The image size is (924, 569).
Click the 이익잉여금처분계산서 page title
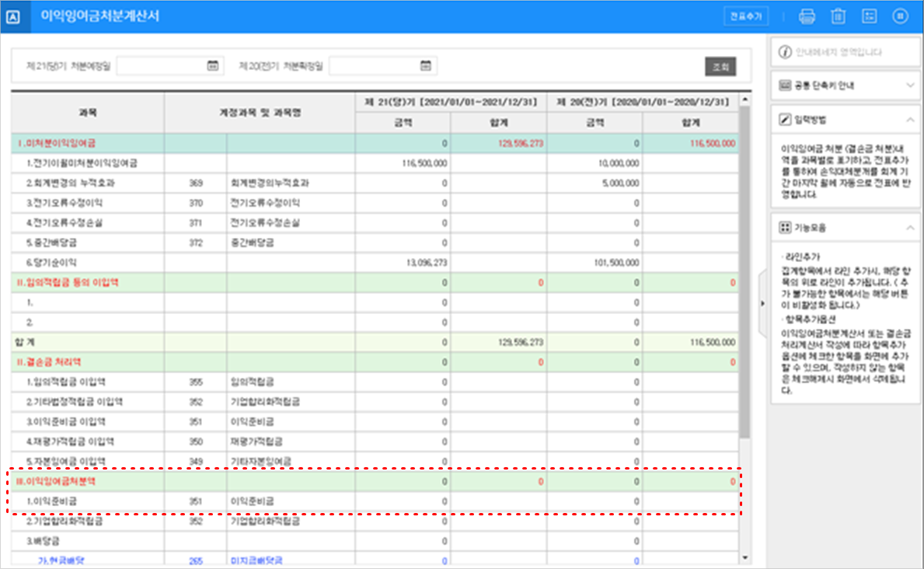click(99, 16)
